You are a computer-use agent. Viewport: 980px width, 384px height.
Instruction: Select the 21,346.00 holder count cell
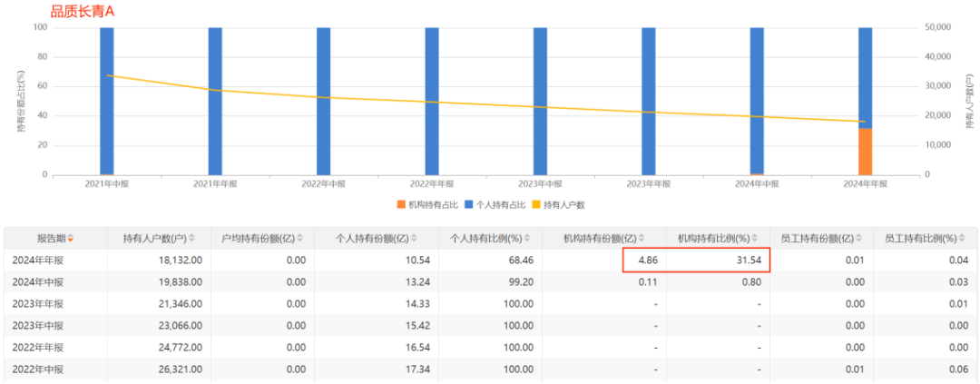180,303
